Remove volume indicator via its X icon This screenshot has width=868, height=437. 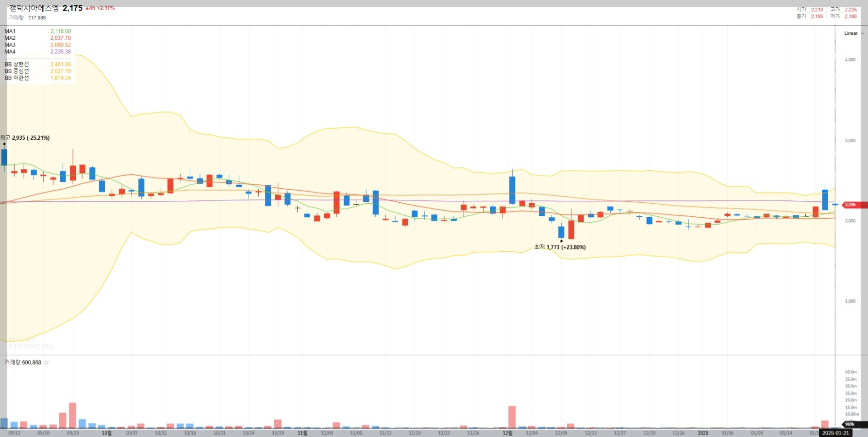[x=47, y=362]
